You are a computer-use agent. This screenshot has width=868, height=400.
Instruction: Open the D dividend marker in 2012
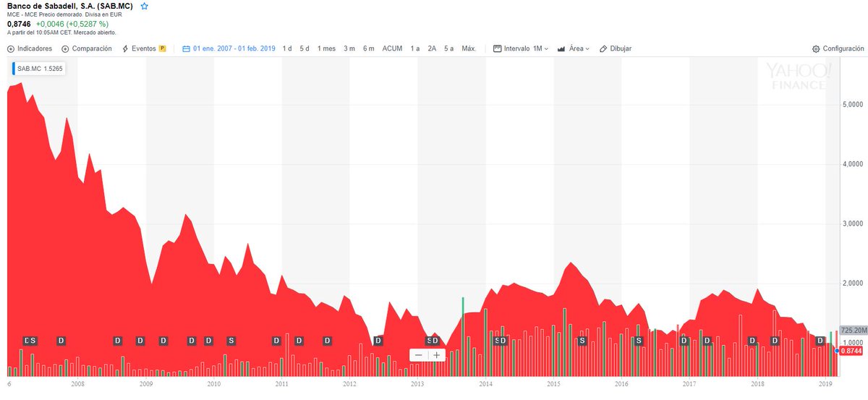(378, 341)
